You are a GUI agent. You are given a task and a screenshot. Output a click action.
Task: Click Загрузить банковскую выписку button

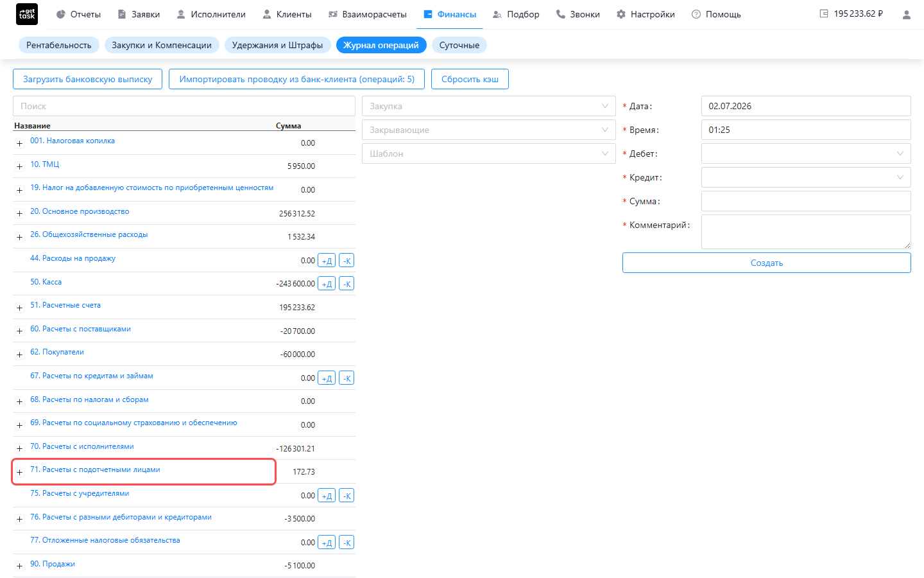coord(88,79)
